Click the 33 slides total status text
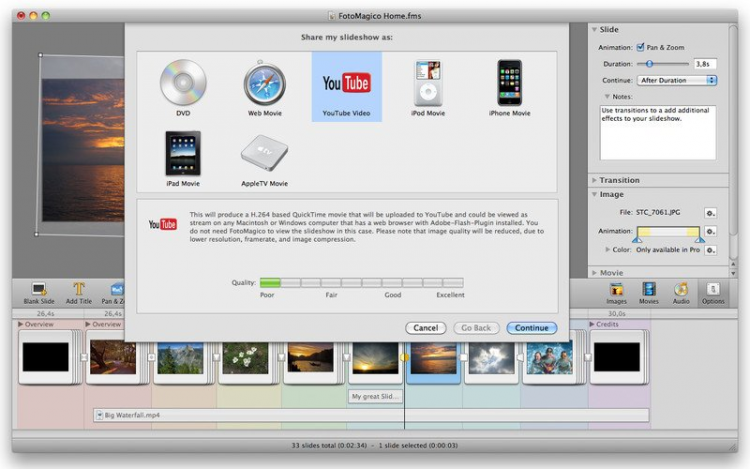This screenshot has width=750, height=469. 329,446
